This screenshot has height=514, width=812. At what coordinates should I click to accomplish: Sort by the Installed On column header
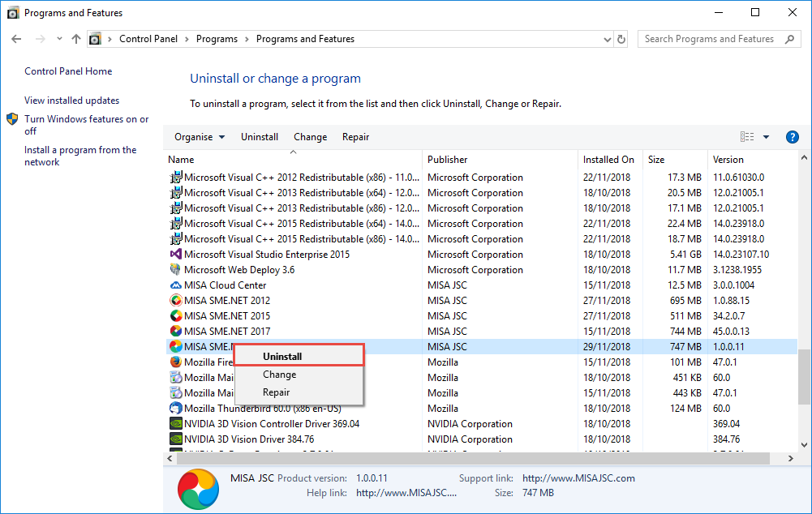click(610, 160)
